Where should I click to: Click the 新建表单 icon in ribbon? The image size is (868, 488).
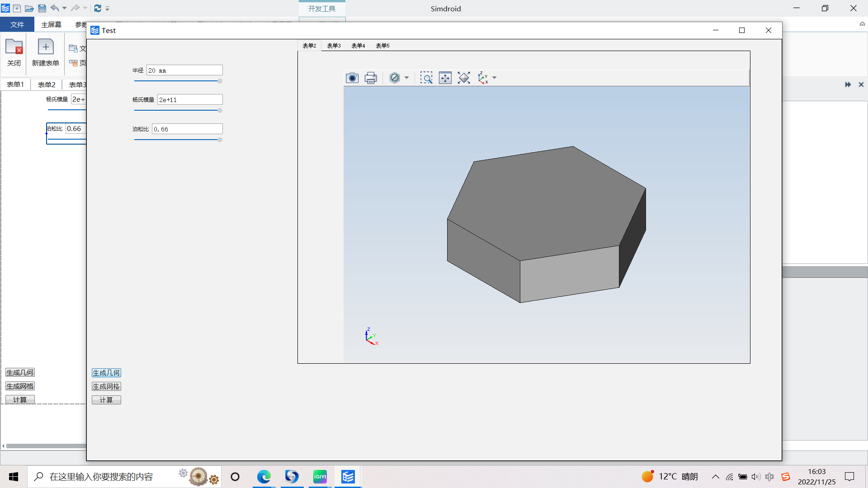click(x=46, y=47)
